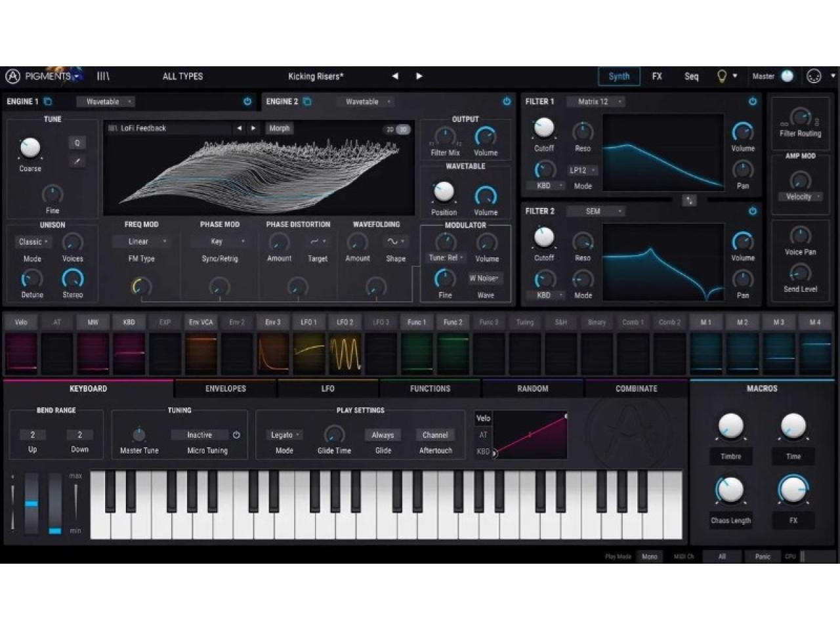
Task: Toggle Filter 2 power button
Action: [753, 211]
